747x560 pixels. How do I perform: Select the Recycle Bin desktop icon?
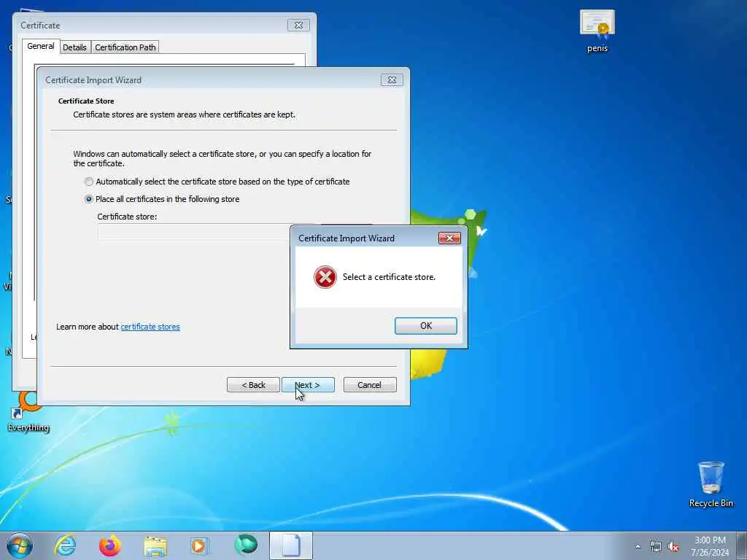(711, 484)
